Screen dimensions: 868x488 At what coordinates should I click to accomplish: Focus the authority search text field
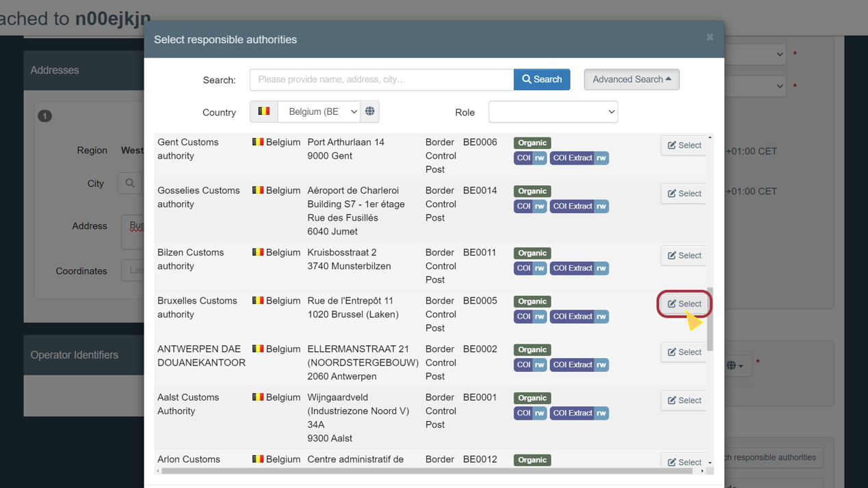pyautogui.click(x=382, y=79)
